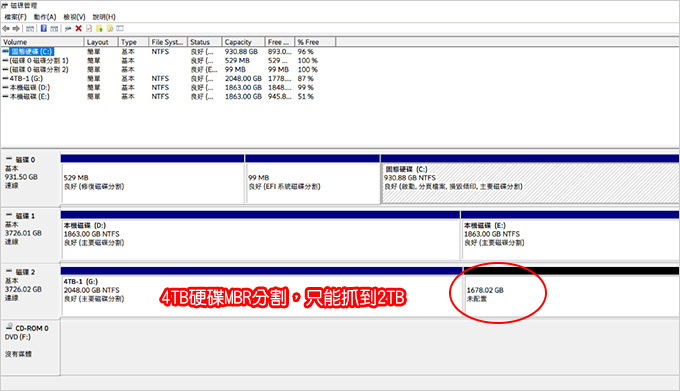The width and height of the screenshot is (680, 391).
Task: Select the 磁碟 2 disk label 3726.02 GB
Action: click(30, 290)
